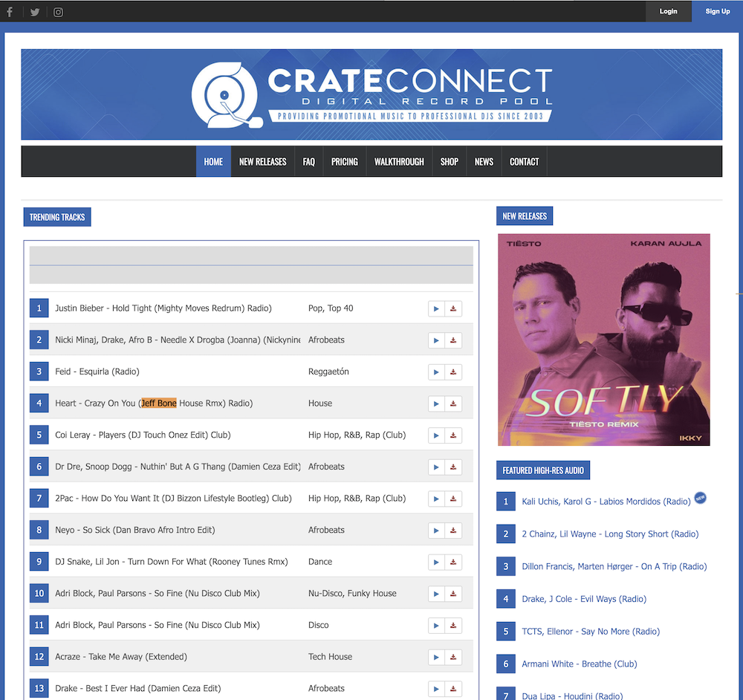Download 2Pac - How Do You Want It

pos(453,499)
